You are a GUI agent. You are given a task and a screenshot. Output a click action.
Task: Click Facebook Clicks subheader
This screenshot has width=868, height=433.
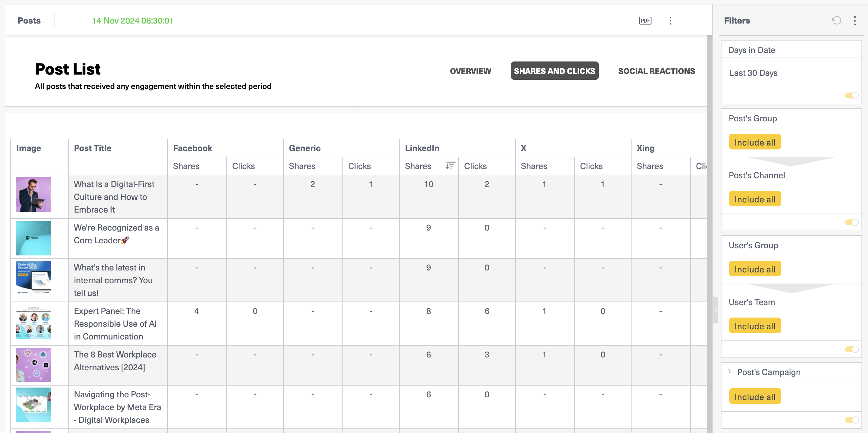click(x=243, y=166)
